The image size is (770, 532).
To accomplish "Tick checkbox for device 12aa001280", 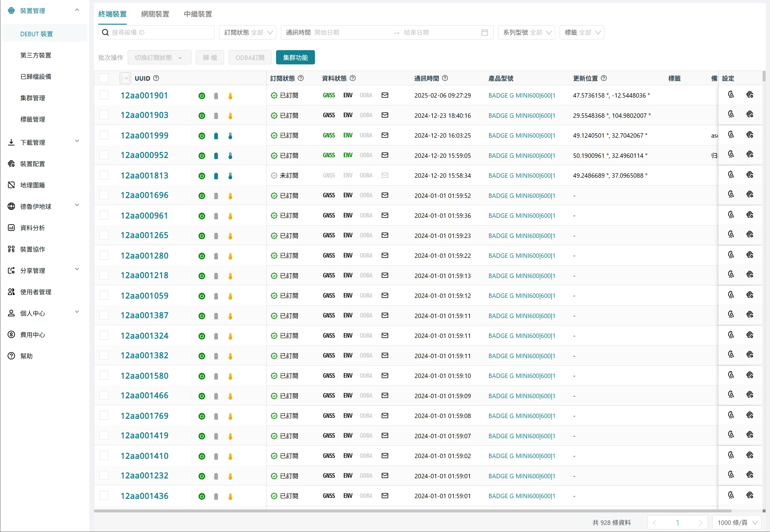I will point(104,256).
